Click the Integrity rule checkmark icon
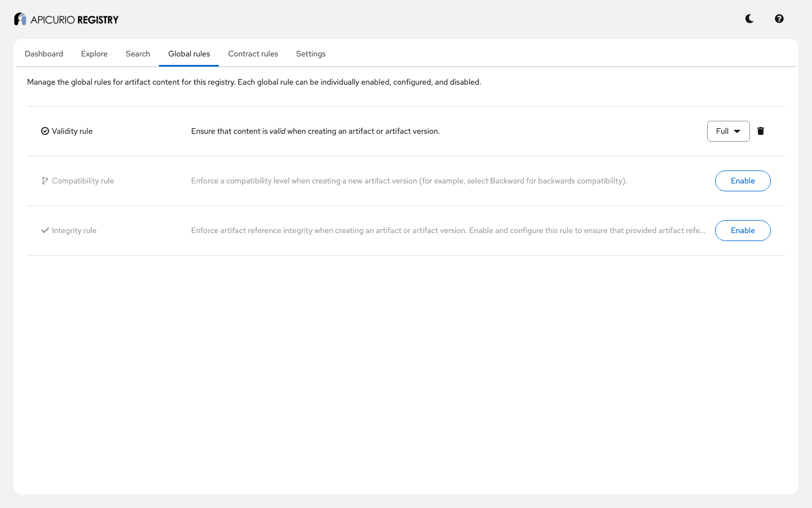 [x=45, y=230]
